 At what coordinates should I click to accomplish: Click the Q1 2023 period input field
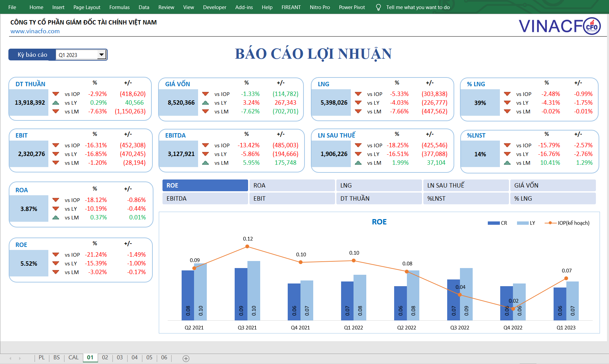pos(77,55)
